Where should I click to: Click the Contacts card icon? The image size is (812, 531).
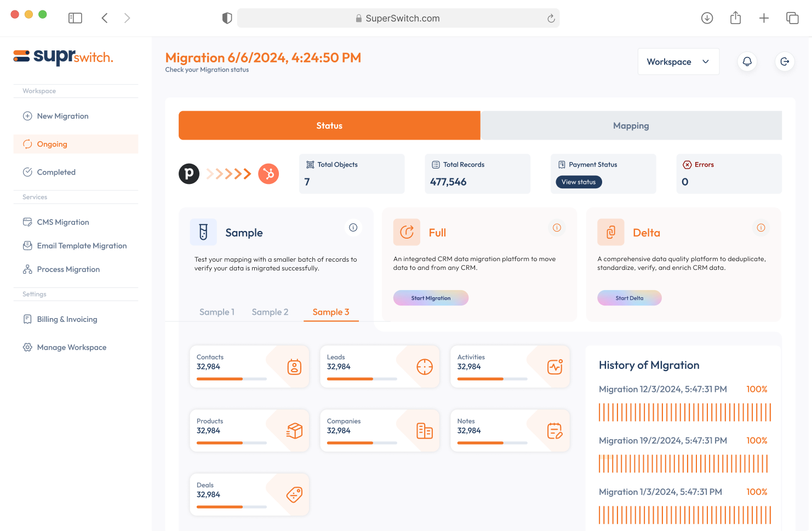click(294, 367)
